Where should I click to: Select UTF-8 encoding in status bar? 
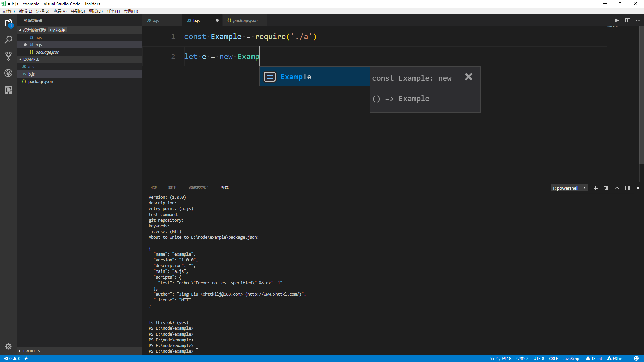(539, 358)
